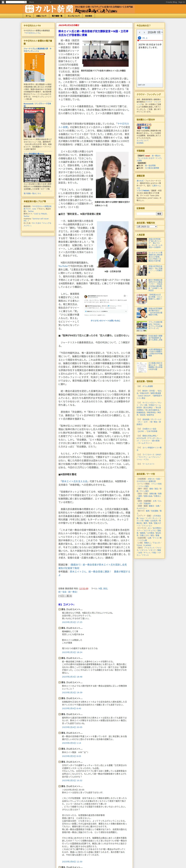Click the 訴訟 label link below post
The width and height of the screenshot is (186, 868).
[x=105, y=589]
